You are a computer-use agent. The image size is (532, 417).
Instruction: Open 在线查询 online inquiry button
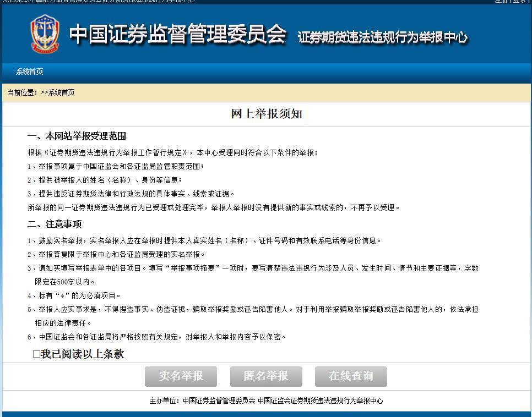pos(351,376)
